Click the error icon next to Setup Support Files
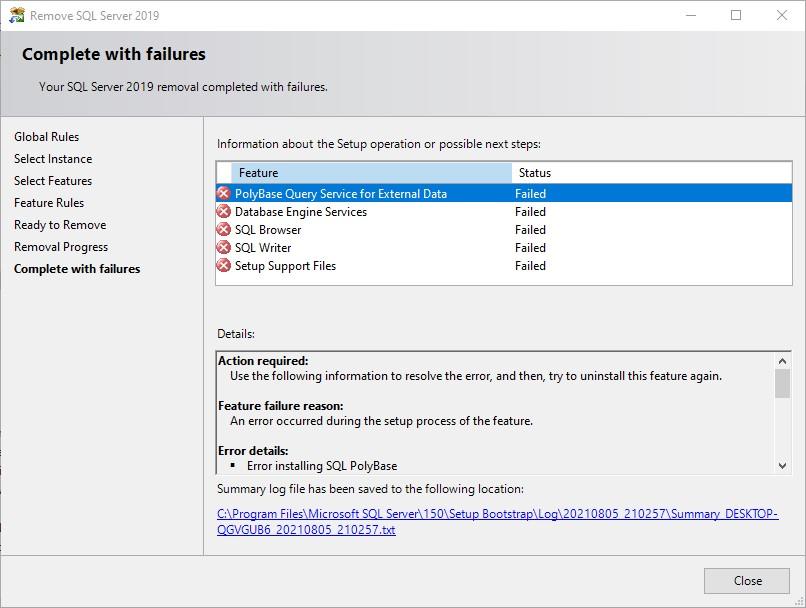 coord(224,266)
